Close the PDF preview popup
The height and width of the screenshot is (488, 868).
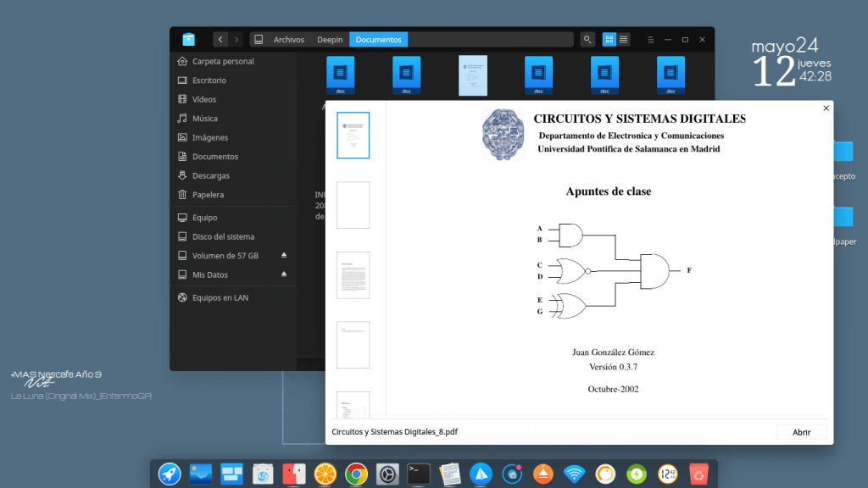click(x=826, y=108)
